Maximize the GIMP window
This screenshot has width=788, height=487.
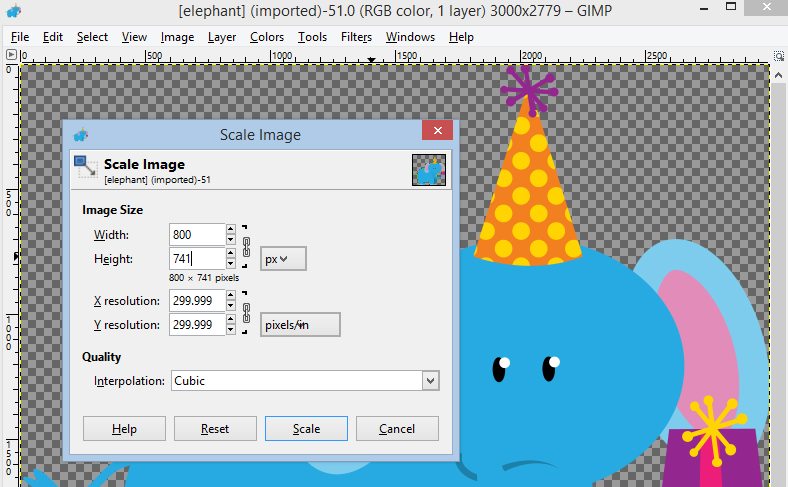pyautogui.click(x=731, y=7)
